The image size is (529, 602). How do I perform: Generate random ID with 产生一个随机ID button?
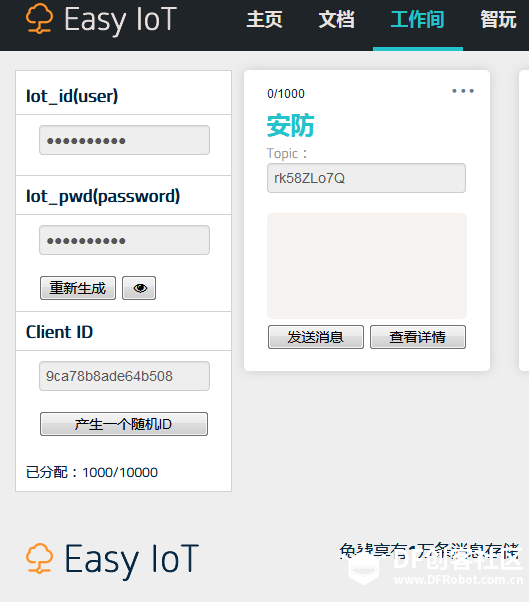[124, 424]
